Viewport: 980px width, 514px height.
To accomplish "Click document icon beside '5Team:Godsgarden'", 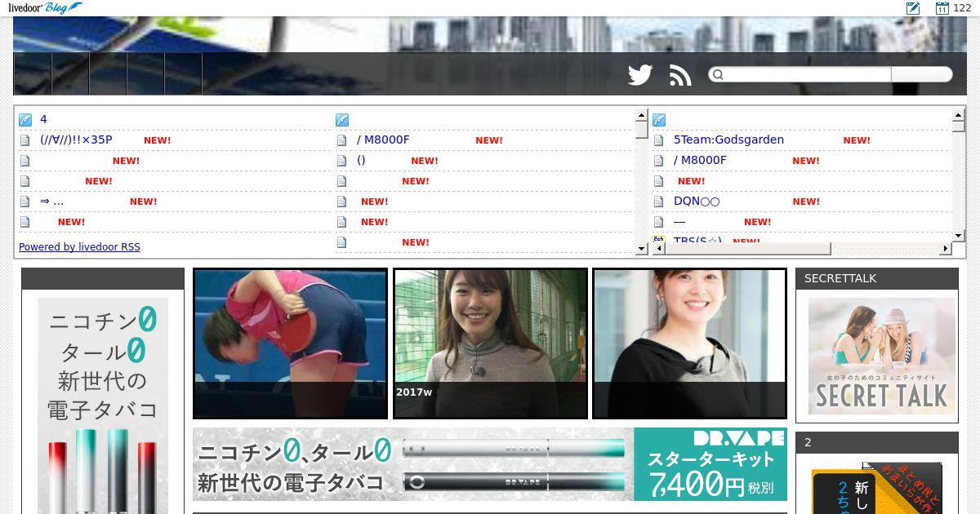I will click(658, 140).
